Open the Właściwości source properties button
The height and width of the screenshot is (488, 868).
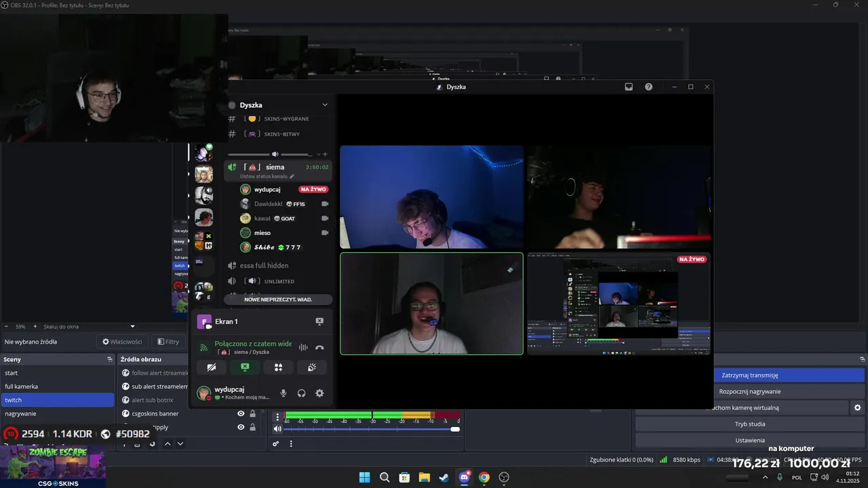pos(122,342)
